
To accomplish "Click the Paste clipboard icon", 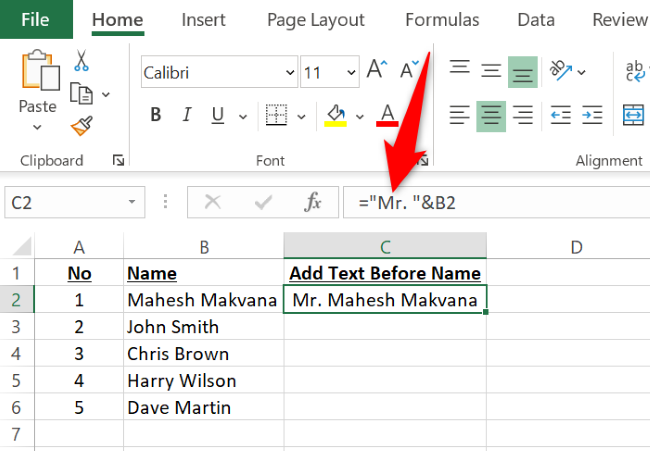I will click(37, 72).
